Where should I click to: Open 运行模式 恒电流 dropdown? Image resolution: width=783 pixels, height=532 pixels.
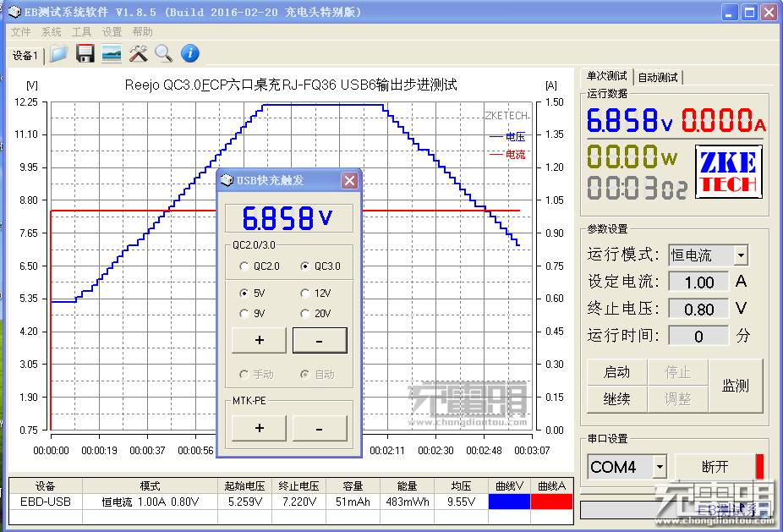pos(741,255)
